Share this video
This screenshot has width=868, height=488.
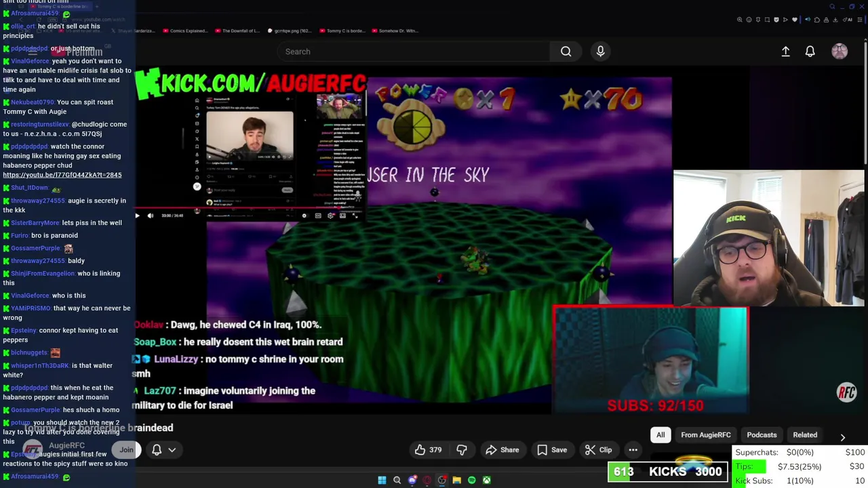[502, 450]
